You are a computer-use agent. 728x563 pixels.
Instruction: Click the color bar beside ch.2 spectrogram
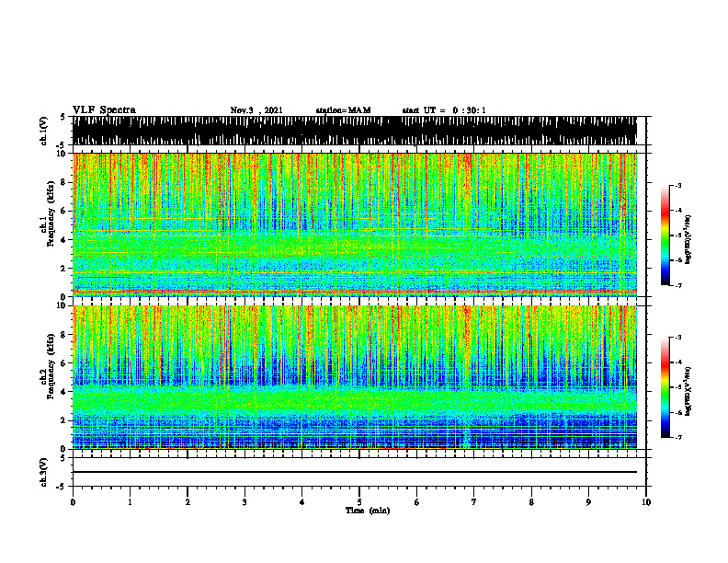(x=665, y=387)
